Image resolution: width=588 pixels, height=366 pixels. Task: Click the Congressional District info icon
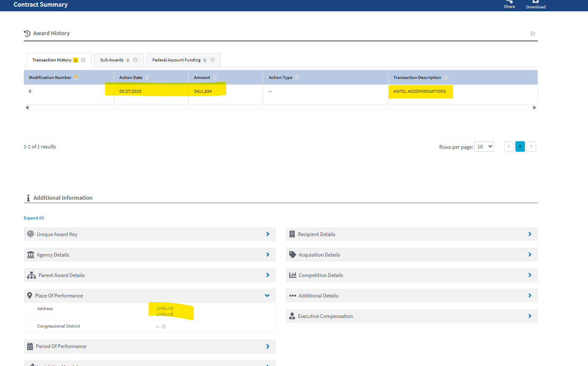(x=164, y=327)
